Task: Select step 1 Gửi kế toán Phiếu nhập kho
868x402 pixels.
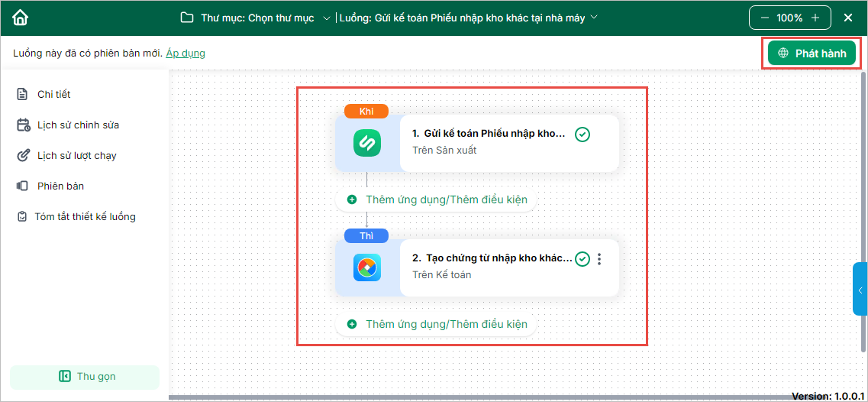Action: point(477,142)
